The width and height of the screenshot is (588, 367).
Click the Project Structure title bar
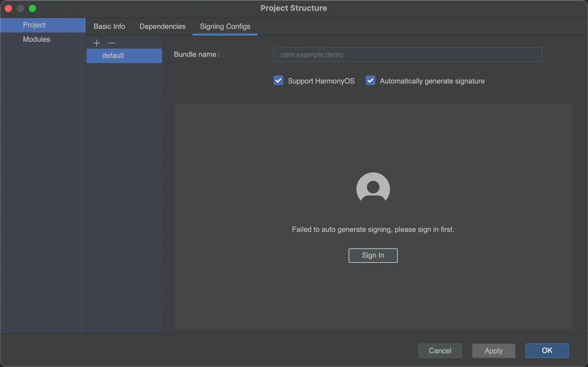[x=293, y=8]
